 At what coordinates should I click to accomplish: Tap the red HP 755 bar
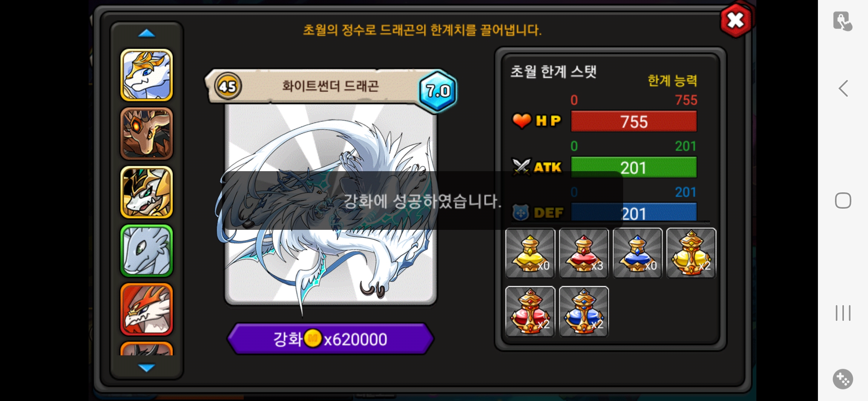[634, 121]
